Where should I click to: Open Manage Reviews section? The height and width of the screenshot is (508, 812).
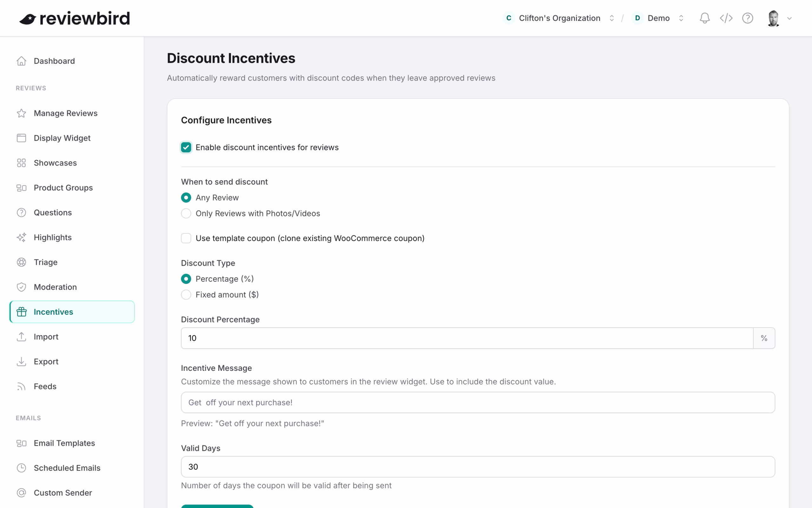tap(72, 113)
